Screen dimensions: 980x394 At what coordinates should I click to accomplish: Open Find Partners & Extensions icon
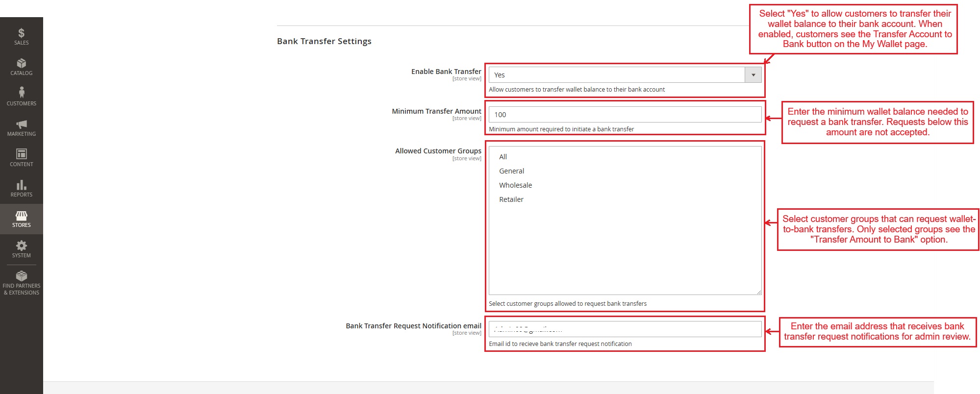pyautogui.click(x=21, y=276)
